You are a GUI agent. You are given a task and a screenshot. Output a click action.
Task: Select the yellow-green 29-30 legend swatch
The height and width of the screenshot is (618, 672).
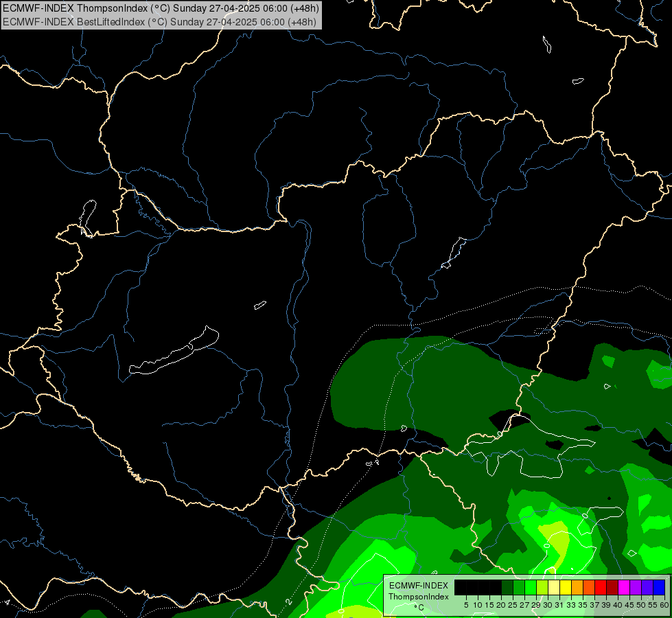coord(542,587)
